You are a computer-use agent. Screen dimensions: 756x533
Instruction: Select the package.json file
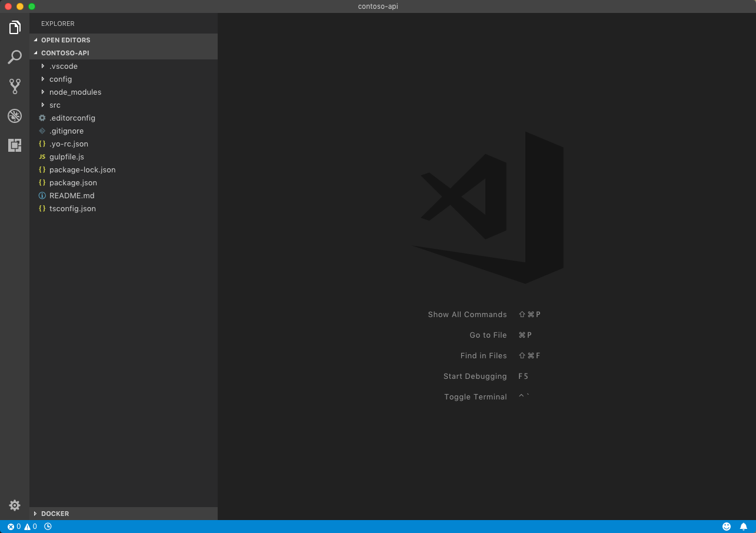pos(73,182)
